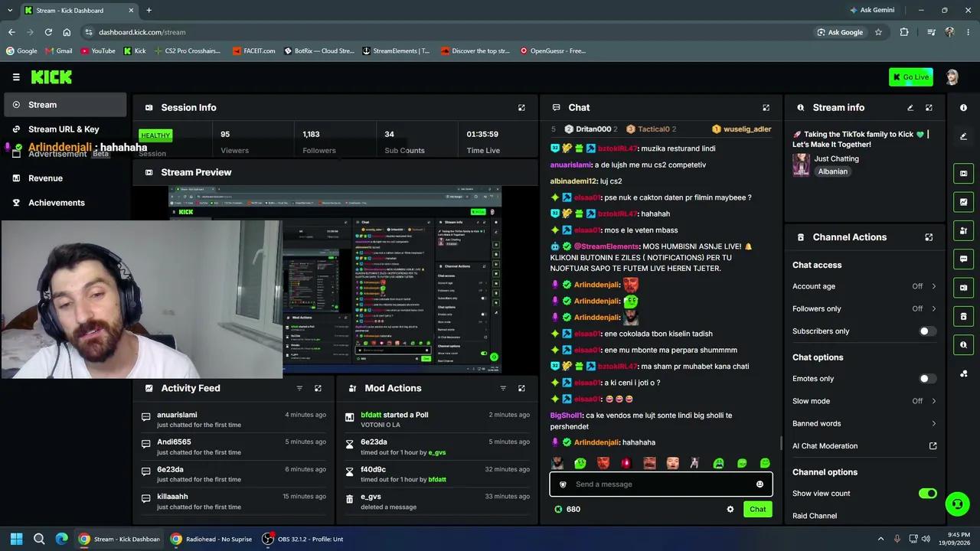Reload the browser page
The image size is (980, 551).
tap(48, 32)
